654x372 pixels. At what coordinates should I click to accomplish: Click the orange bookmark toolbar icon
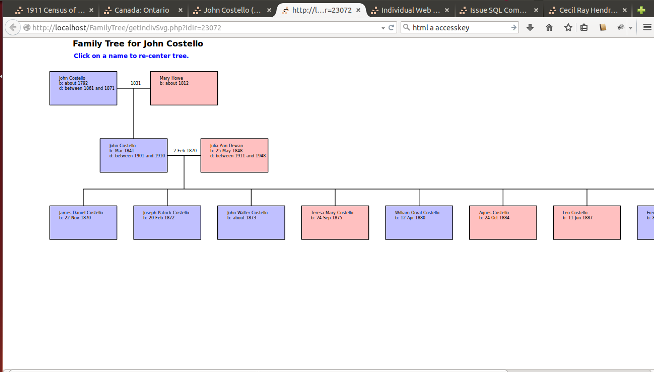(603, 28)
